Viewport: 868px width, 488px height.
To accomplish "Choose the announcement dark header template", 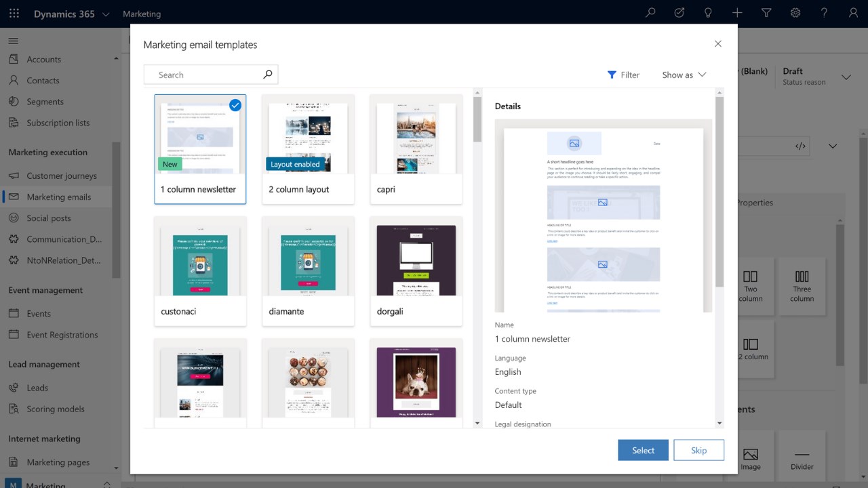I will click(200, 383).
